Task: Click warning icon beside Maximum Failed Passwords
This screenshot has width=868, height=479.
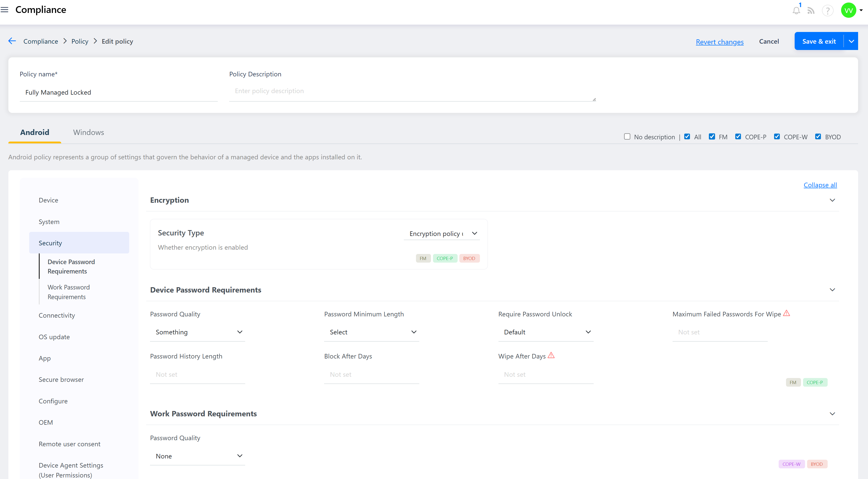Action: (787, 313)
